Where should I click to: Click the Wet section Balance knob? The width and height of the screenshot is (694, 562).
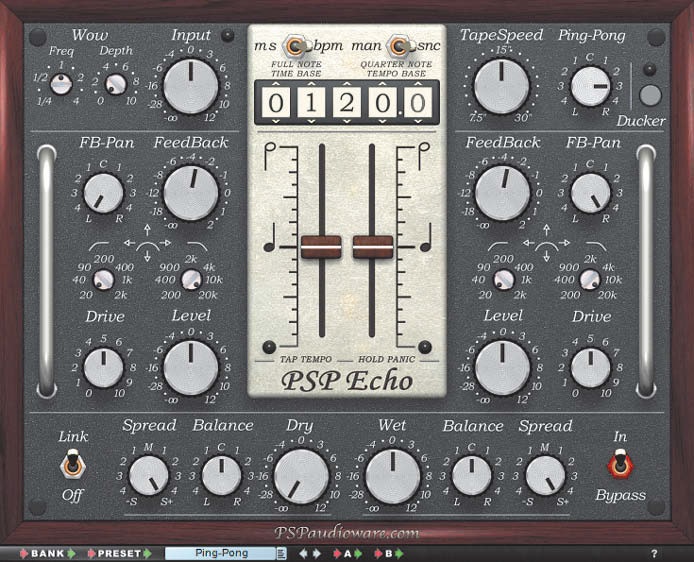pos(472,476)
